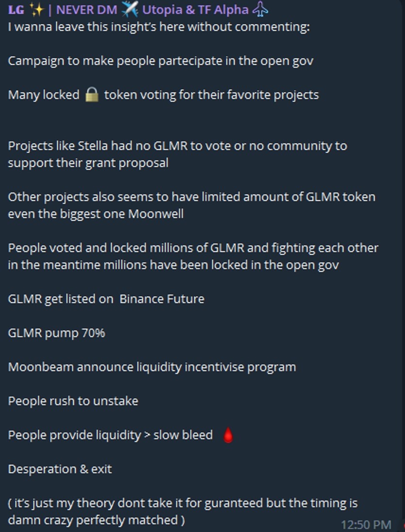Viewport: 405px width, 532px height.
Task: Click the 12:50 PM message timestamp
Action: 366,525
